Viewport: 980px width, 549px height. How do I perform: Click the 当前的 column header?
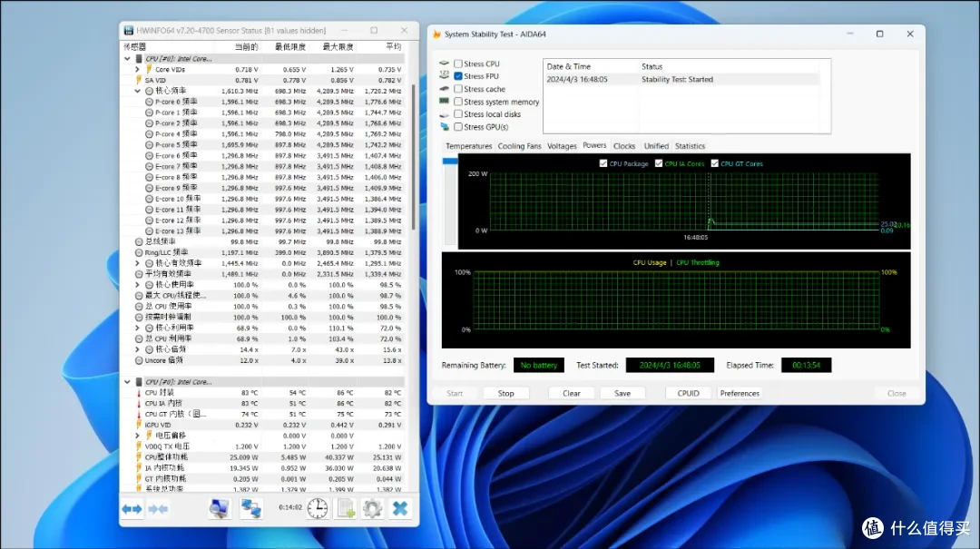tap(246, 47)
